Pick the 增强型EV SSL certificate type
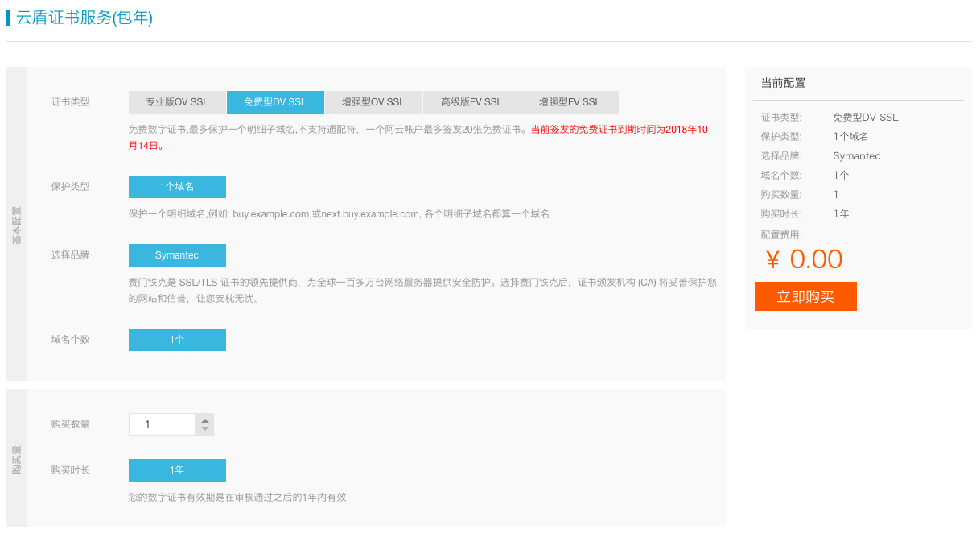Image resolution: width=980 pixels, height=546 pixels. pos(570,102)
